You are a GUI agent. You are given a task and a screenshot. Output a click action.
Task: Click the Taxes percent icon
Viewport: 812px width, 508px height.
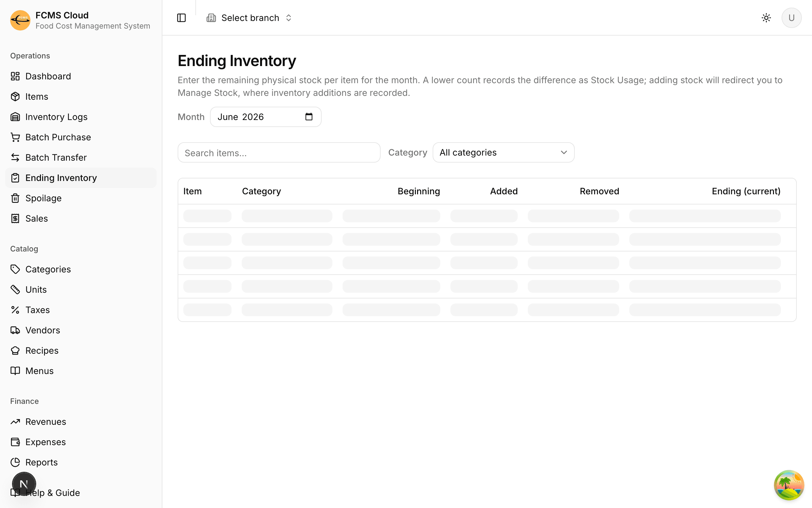pos(15,310)
